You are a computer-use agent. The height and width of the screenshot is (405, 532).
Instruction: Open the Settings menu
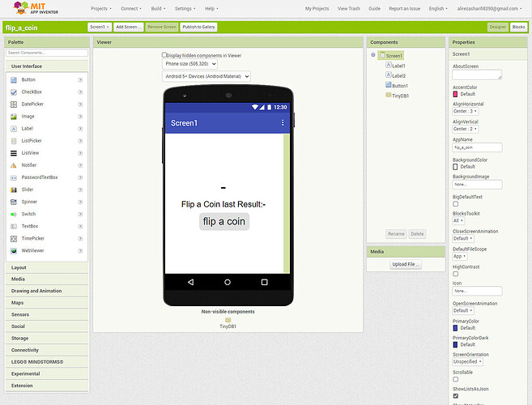tap(185, 8)
